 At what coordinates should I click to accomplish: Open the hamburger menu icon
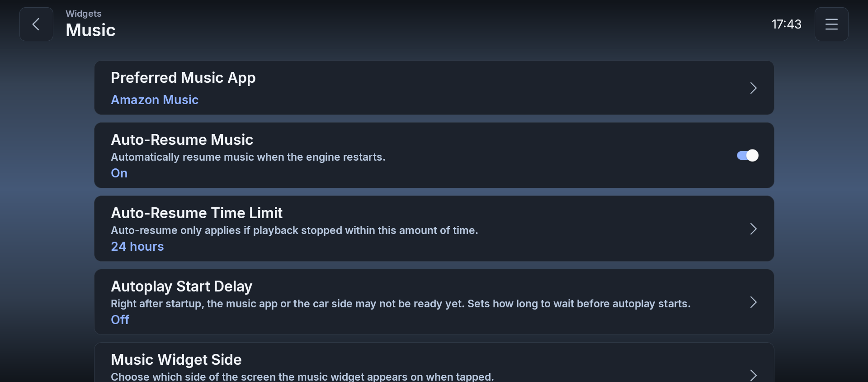[x=831, y=24]
